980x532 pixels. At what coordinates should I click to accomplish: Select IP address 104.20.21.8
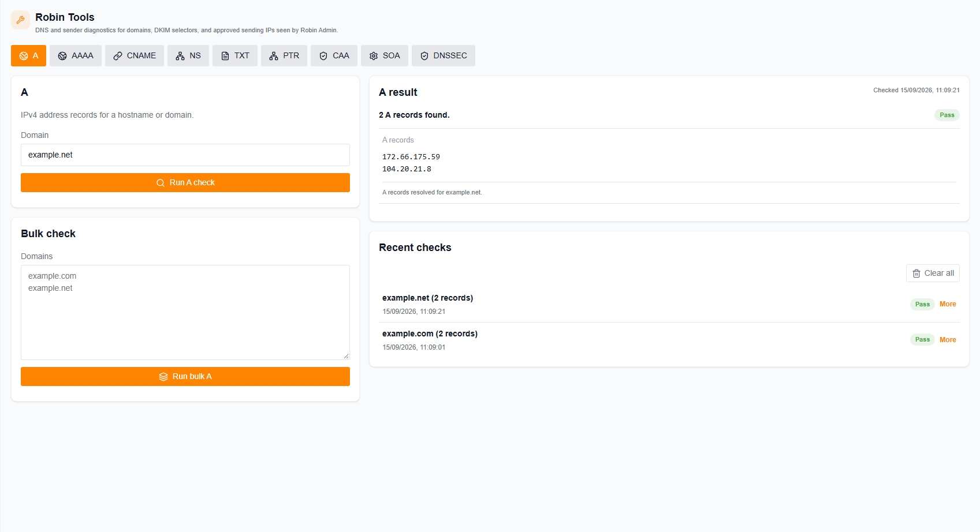pyautogui.click(x=407, y=169)
